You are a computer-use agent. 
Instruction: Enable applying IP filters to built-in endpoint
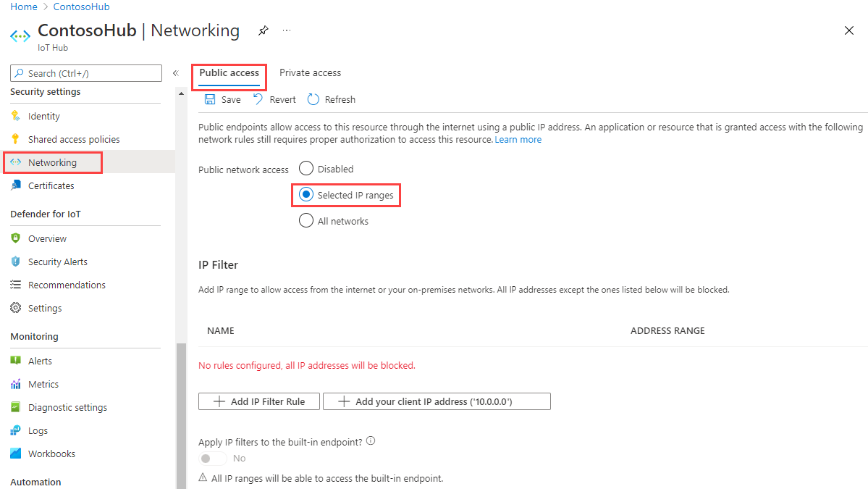[211, 458]
